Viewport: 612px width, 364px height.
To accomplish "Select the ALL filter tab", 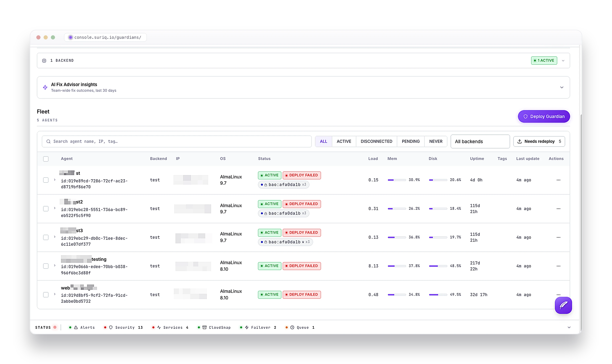I will (323, 142).
